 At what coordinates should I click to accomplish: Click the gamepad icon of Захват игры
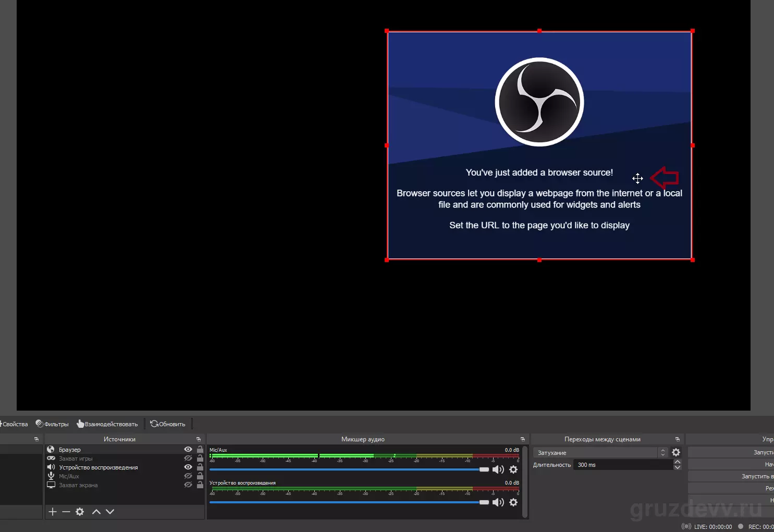click(51, 459)
